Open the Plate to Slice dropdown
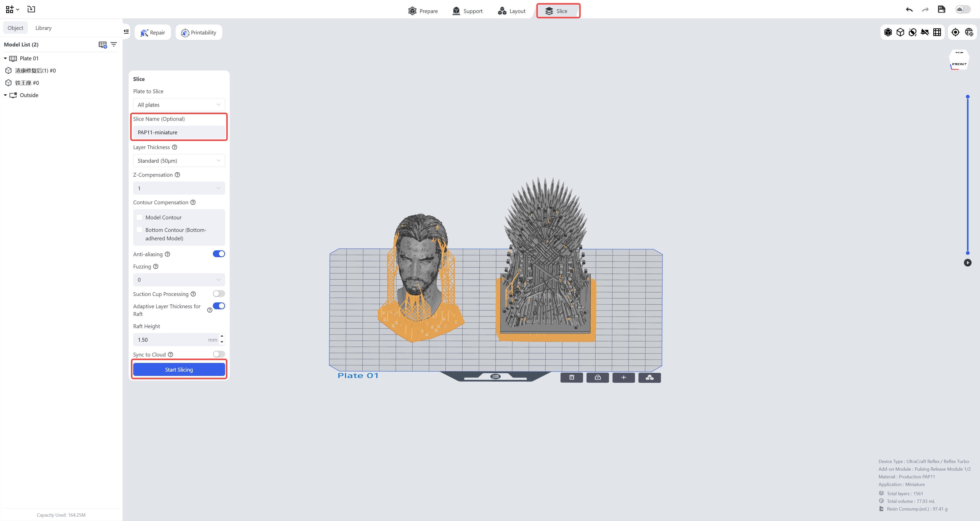Screen dimensions: 980x521 [179, 105]
